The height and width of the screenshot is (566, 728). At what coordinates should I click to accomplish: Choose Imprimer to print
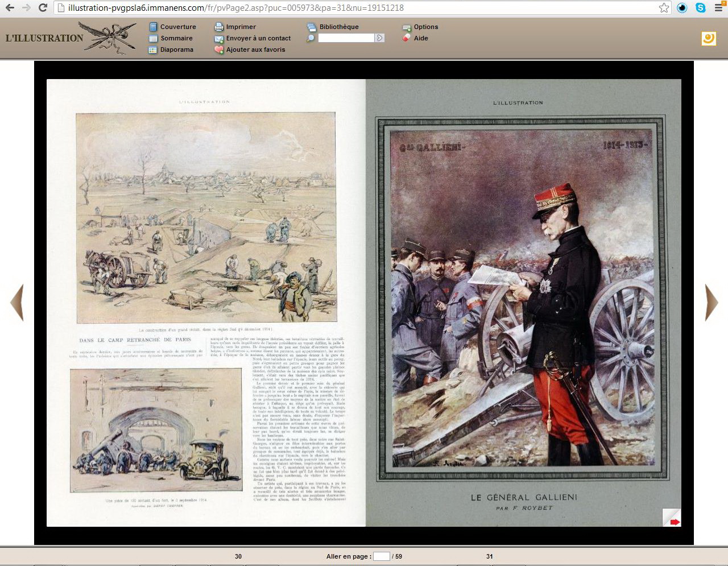pyautogui.click(x=241, y=27)
